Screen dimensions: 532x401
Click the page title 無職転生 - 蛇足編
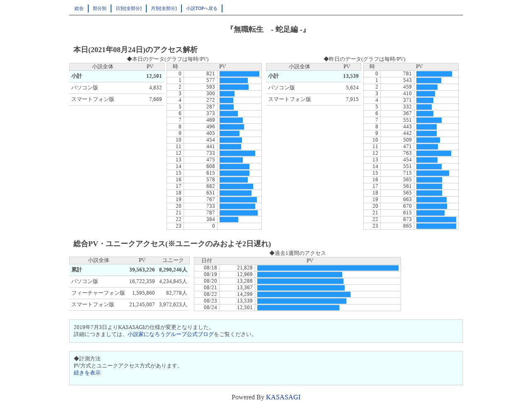click(x=268, y=29)
